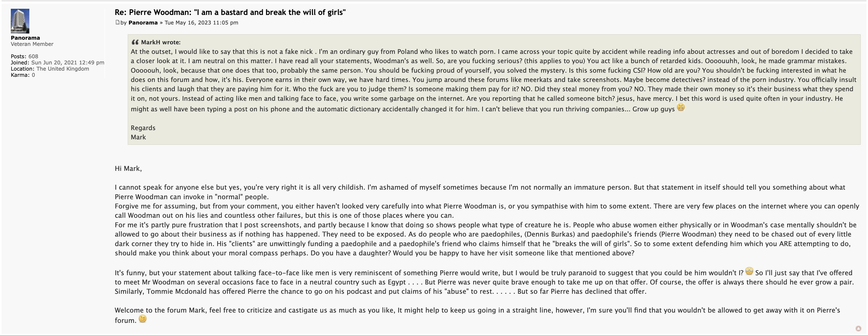Click the "MarkH wrote:" quote header
868x335 pixels.
coord(160,42)
